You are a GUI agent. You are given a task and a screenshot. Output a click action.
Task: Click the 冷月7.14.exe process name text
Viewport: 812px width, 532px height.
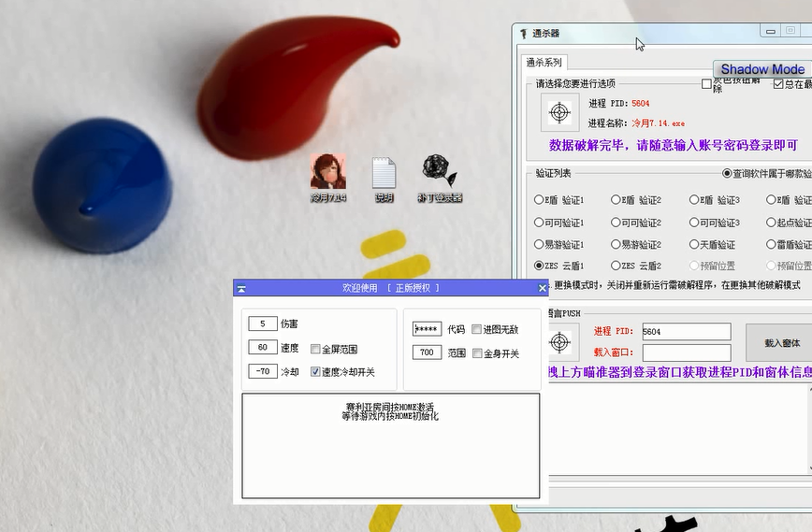[x=659, y=123]
